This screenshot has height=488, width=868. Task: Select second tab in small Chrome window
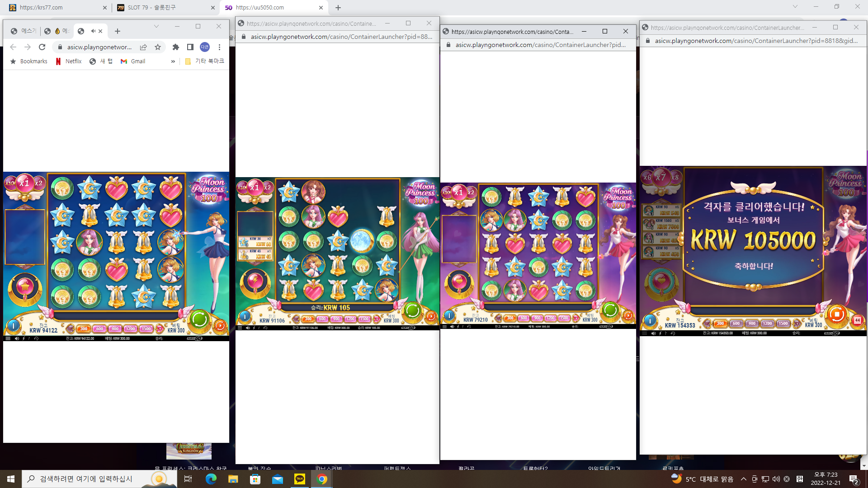pyautogui.click(x=57, y=31)
